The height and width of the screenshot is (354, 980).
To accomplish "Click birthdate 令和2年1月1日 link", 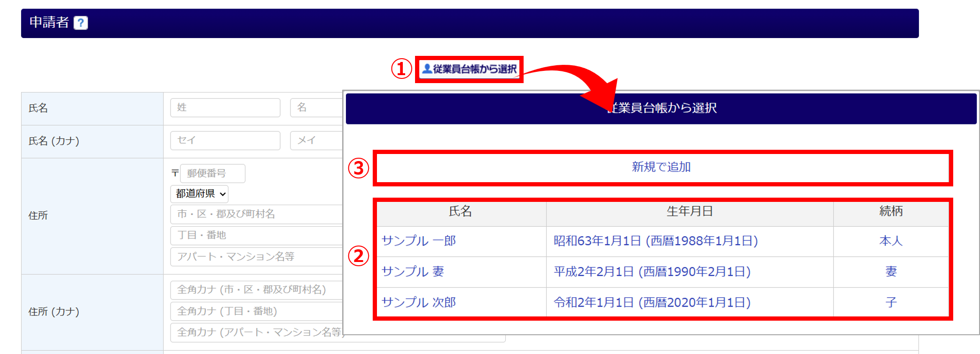I will click(x=652, y=302).
